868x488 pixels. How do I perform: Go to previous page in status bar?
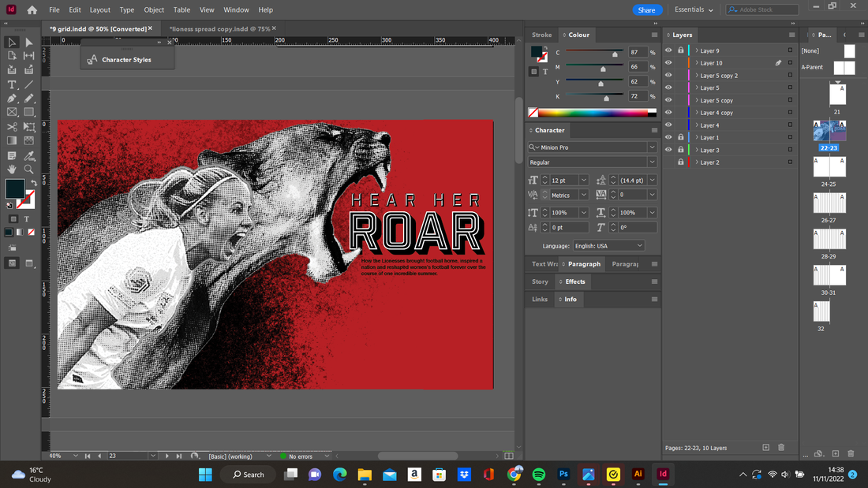[99, 456]
